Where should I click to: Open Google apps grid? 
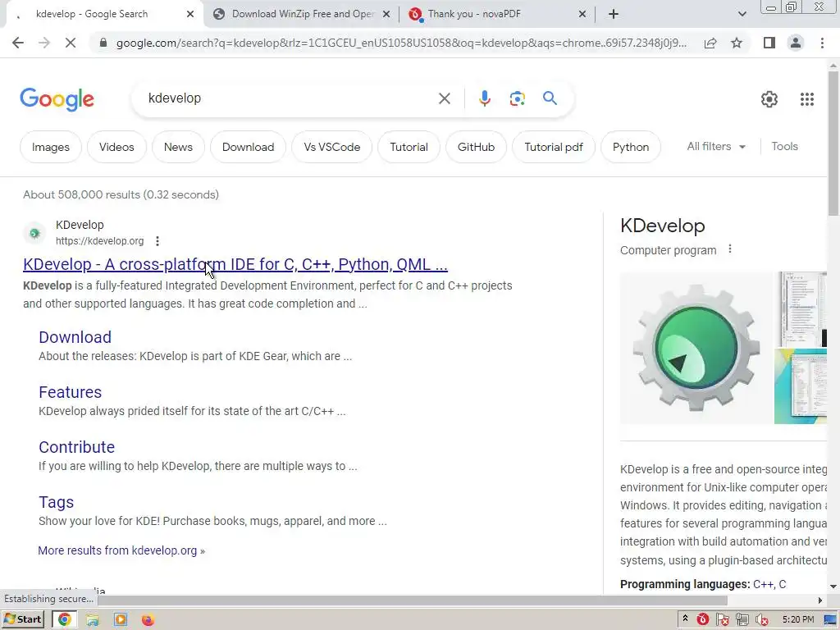tap(807, 99)
